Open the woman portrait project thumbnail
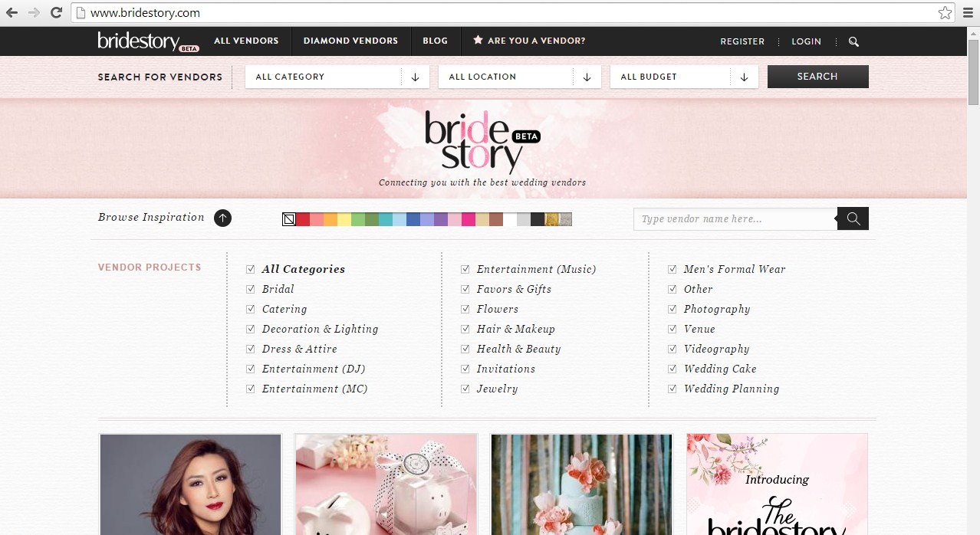The width and height of the screenshot is (980, 535). coord(190,484)
